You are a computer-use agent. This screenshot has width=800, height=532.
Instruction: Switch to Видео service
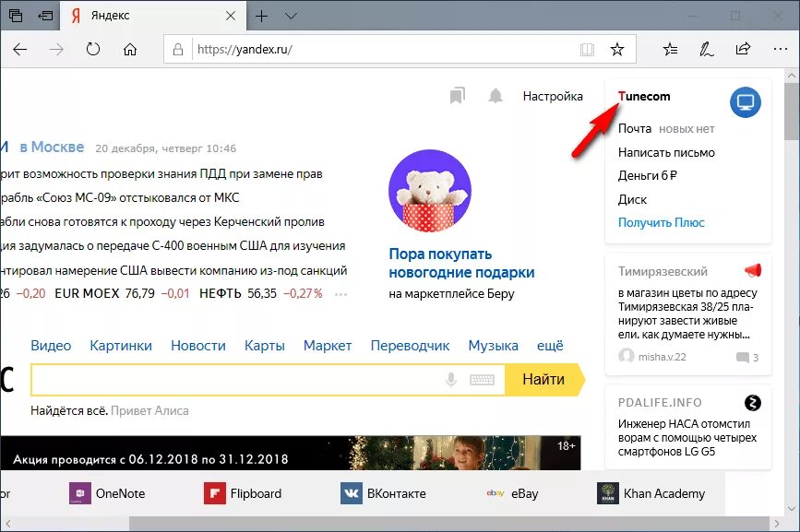[51, 346]
